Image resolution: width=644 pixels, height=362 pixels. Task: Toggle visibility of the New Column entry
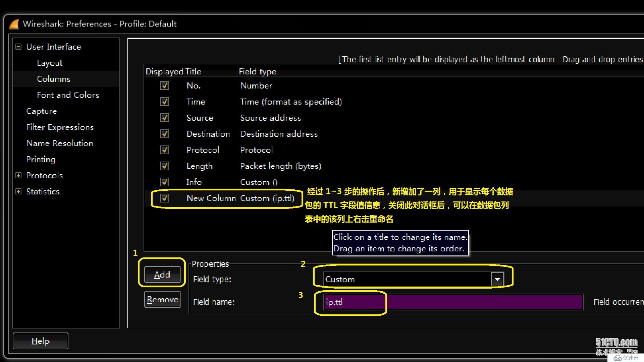164,198
